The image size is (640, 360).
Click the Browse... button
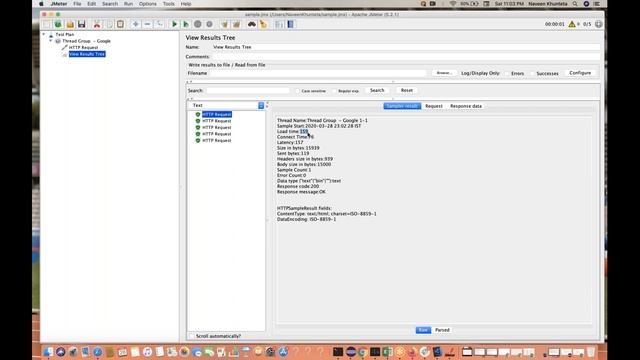(x=444, y=73)
